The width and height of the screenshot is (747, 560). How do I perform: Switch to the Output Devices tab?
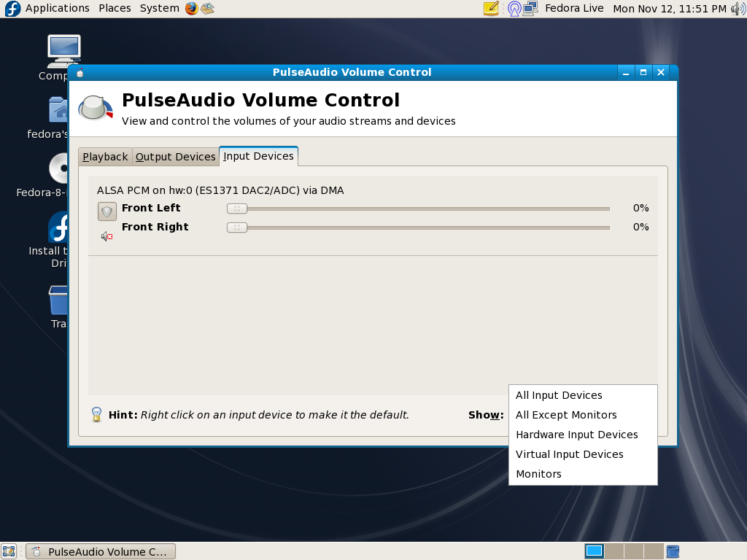[x=175, y=157]
